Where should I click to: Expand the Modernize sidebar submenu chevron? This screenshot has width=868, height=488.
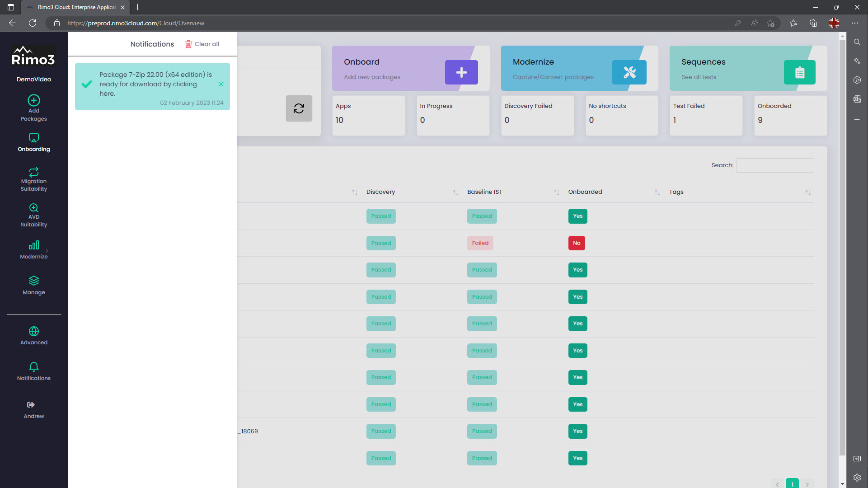[x=47, y=250]
